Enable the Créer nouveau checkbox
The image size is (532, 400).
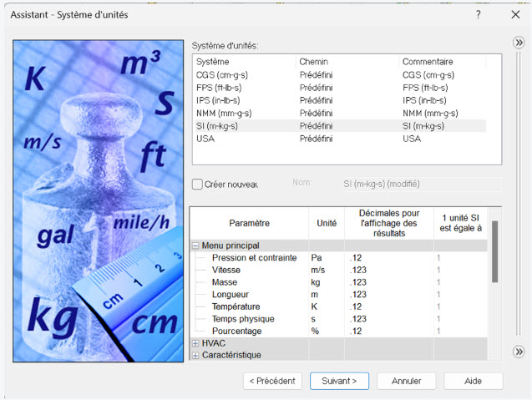coord(198,184)
